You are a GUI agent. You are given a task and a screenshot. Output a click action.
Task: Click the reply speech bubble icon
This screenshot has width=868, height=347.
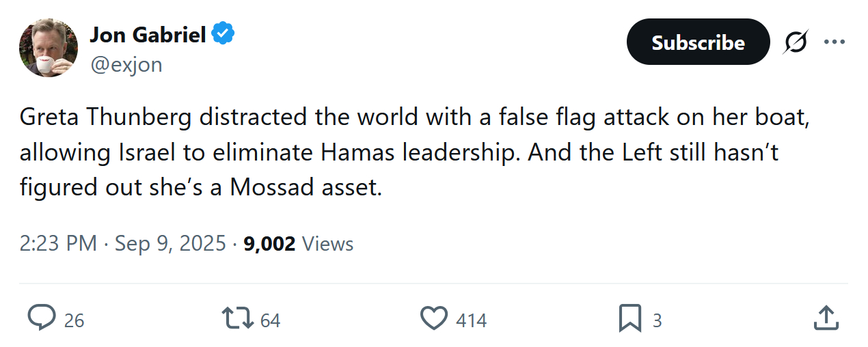(42, 318)
